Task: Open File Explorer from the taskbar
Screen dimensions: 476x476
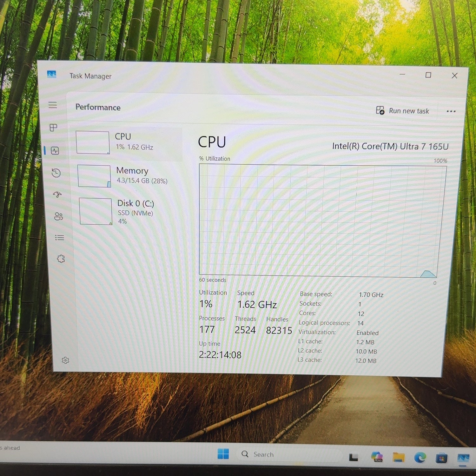Action: pyautogui.click(x=398, y=457)
